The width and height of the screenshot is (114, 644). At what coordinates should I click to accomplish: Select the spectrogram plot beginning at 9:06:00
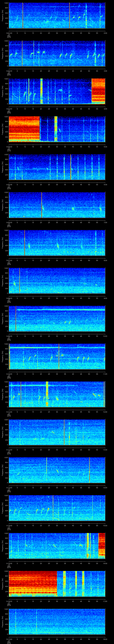[x=57, y=205]
